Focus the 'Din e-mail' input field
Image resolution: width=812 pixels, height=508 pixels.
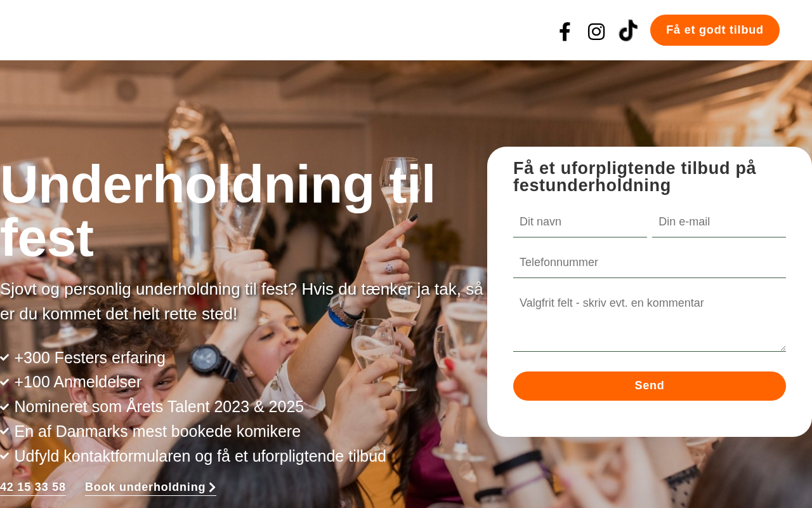tap(719, 222)
